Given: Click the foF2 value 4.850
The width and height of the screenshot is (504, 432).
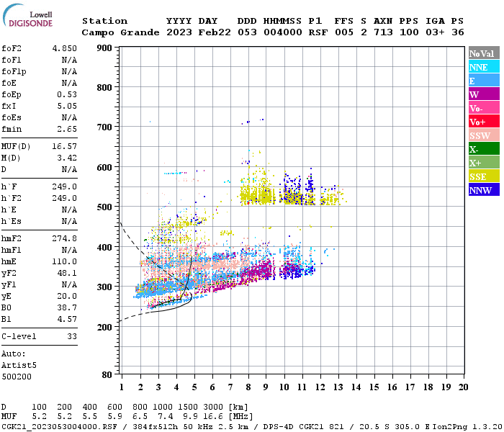Looking at the screenshot, I should [x=65, y=48].
